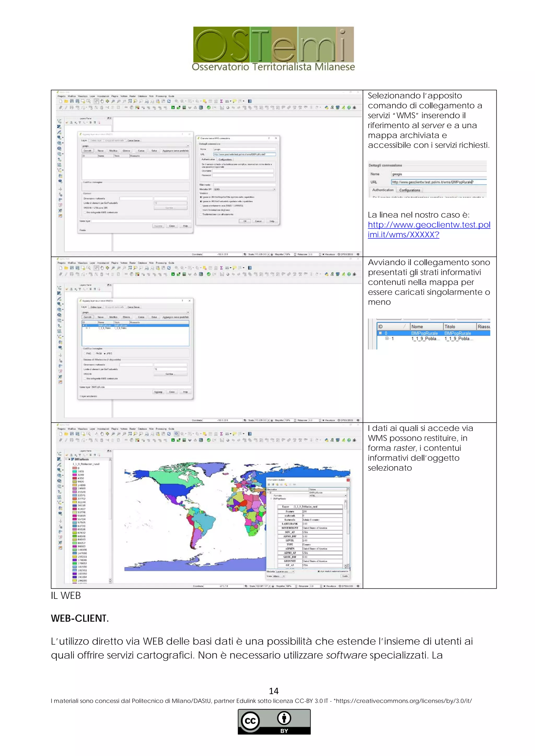Screen dimensions: 535x756
Task: Click OK in the WMS connection dialog
Action: coord(245,221)
